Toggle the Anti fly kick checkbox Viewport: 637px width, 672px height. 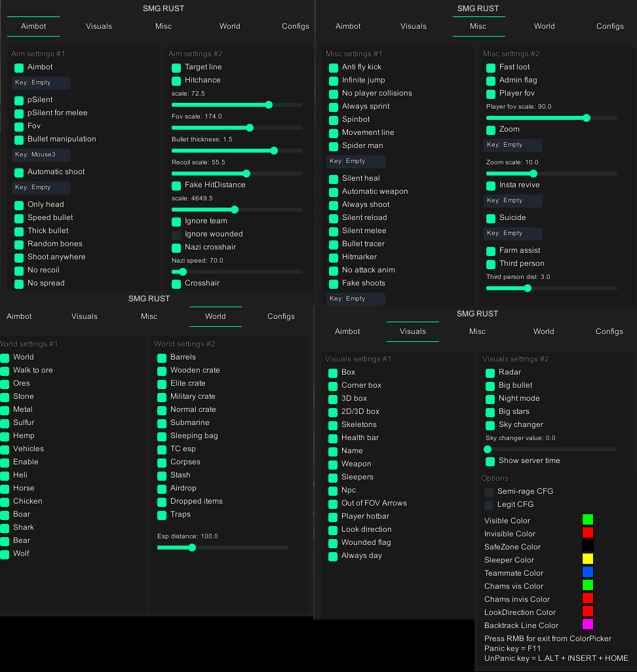click(x=334, y=67)
